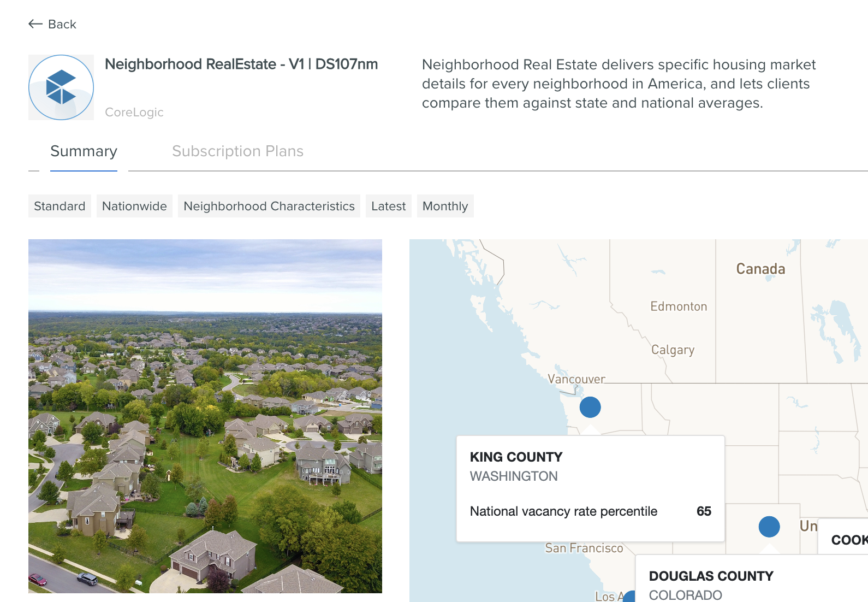868x602 pixels.
Task: Click the partially visible Los Angeles marker
Action: click(x=631, y=597)
